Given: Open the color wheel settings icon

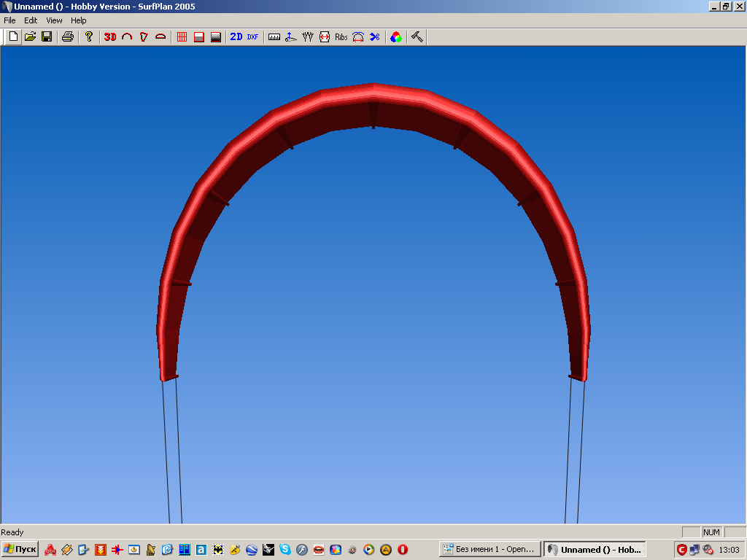Looking at the screenshot, I should (396, 36).
